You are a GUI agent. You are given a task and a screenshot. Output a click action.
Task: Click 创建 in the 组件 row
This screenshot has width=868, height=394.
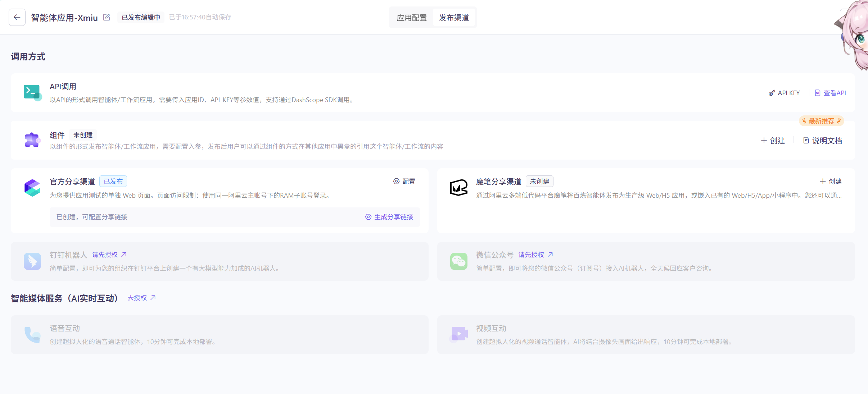tap(773, 141)
